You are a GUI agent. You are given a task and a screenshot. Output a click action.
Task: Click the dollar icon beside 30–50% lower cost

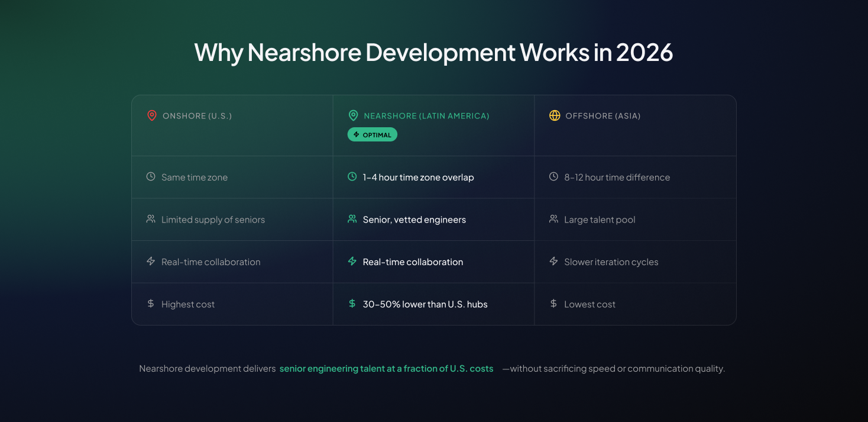pos(352,303)
